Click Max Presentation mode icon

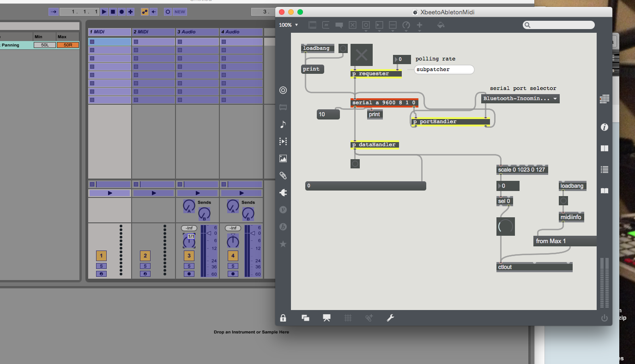click(327, 318)
